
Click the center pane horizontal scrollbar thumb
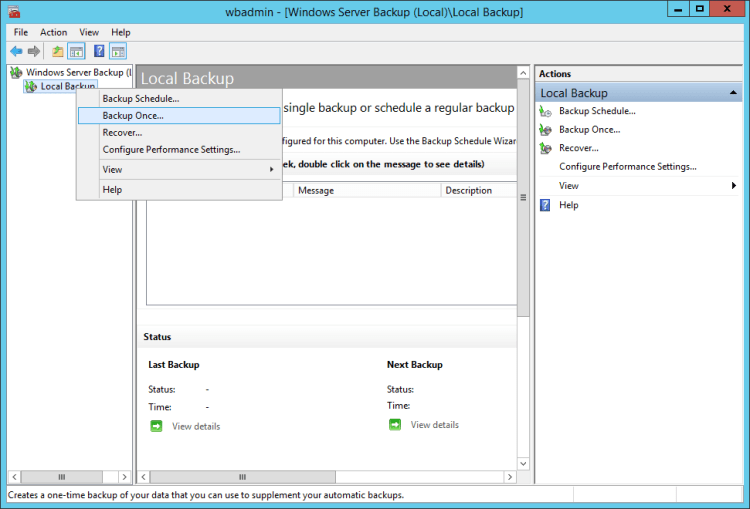click(243, 477)
